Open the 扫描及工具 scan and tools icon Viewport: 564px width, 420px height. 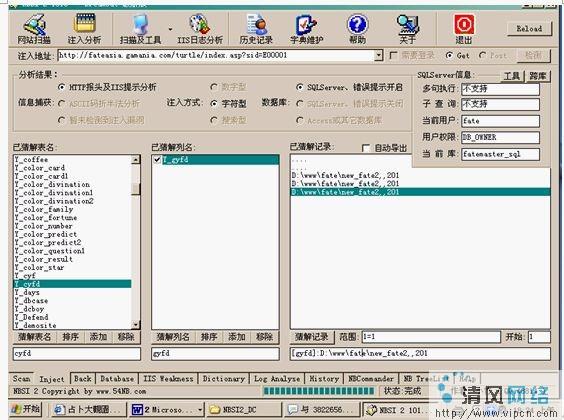pyautogui.click(x=140, y=28)
